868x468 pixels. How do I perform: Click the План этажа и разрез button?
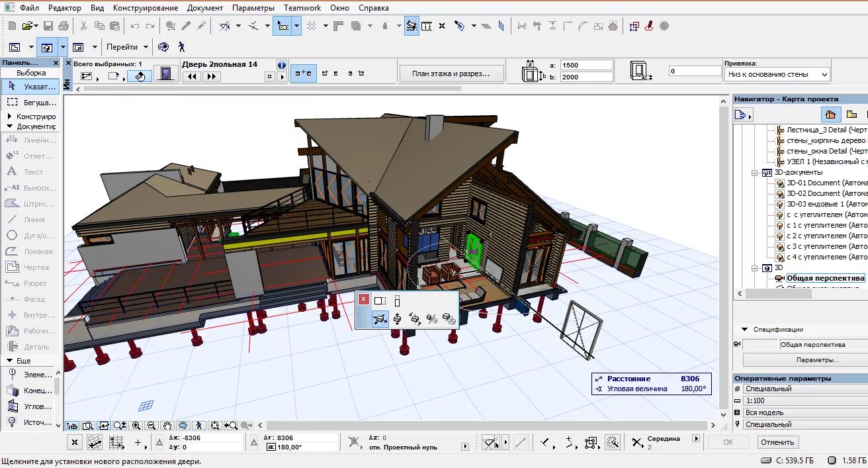coord(451,73)
